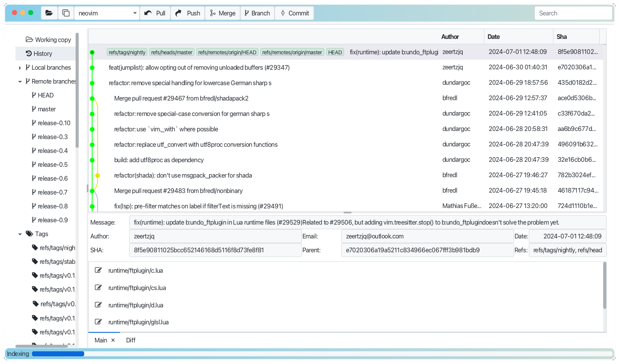The image size is (619, 364).
Task: Click the file list vertical scrollbar
Action: click(x=604, y=285)
